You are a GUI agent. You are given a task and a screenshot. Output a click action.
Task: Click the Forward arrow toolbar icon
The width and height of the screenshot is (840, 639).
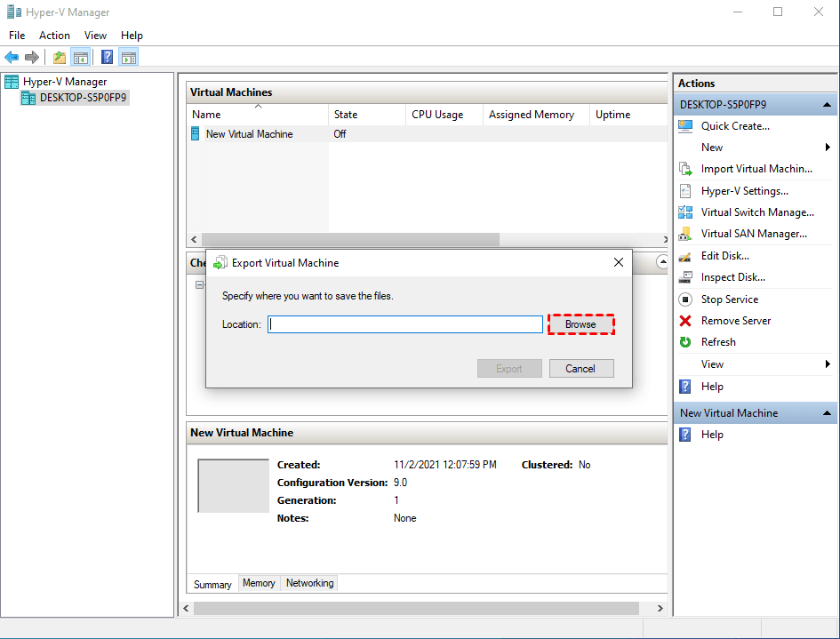click(x=32, y=57)
